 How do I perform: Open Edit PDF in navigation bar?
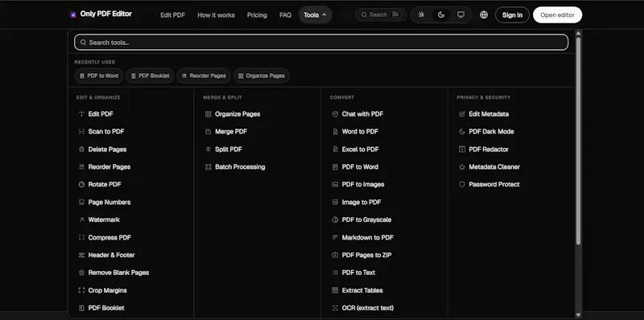pos(172,15)
